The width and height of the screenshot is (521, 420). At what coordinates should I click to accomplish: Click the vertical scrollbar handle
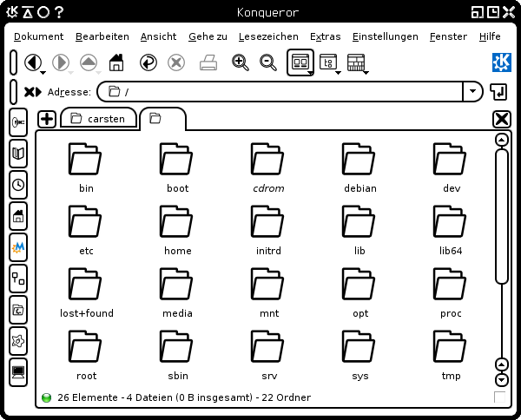(501, 216)
